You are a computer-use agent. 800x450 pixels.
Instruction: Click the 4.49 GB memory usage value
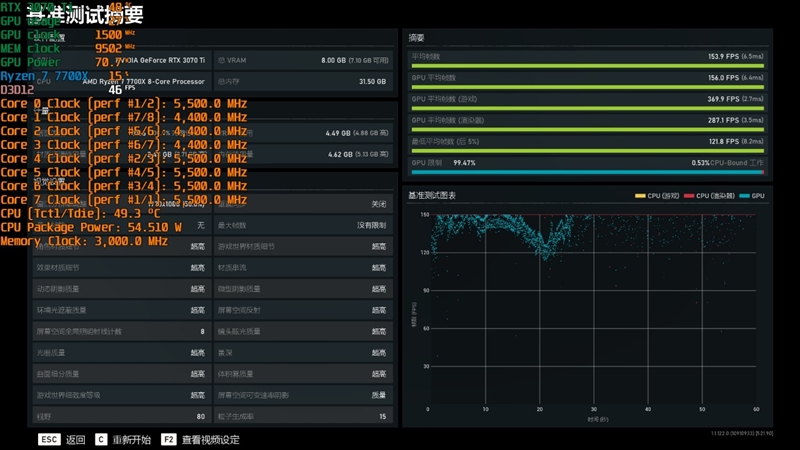point(338,133)
